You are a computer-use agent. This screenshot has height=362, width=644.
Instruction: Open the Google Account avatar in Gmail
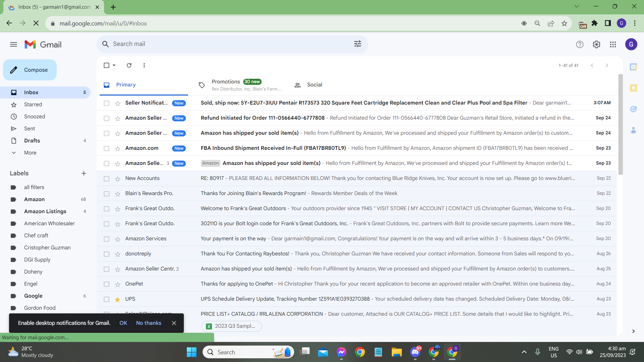pos(631,44)
